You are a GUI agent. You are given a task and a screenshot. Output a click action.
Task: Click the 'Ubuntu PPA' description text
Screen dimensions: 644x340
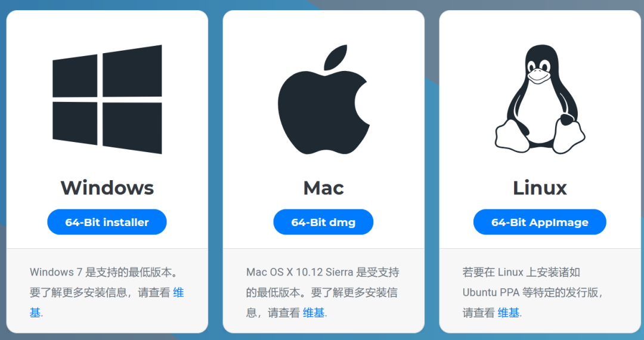(491, 292)
